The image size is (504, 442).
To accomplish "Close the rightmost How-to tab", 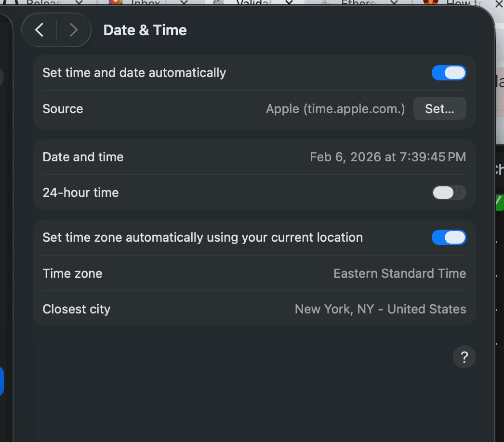I will coord(499,4).
